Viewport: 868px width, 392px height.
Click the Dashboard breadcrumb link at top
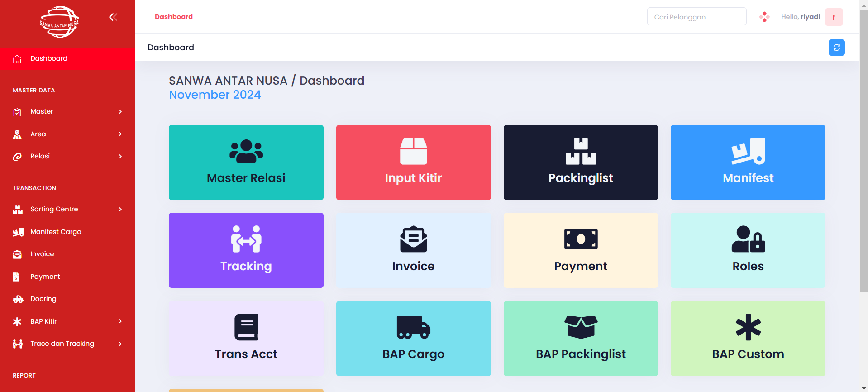pos(174,17)
